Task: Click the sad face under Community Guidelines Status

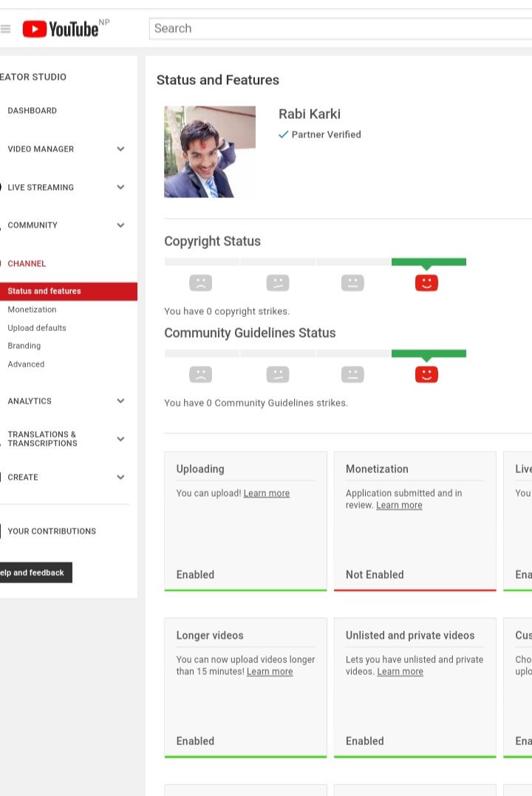Action: [x=200, y=375]
